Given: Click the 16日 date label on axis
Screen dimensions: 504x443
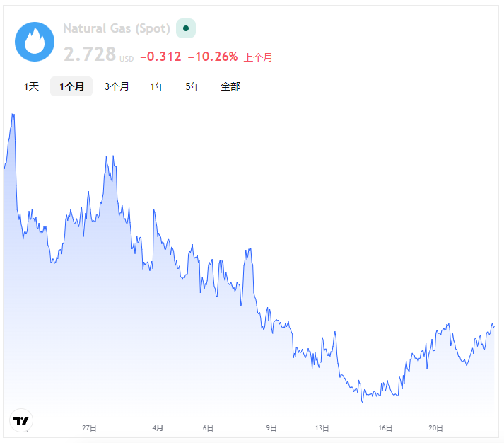Looking at the screenshot, I should [x=385, y=428].
